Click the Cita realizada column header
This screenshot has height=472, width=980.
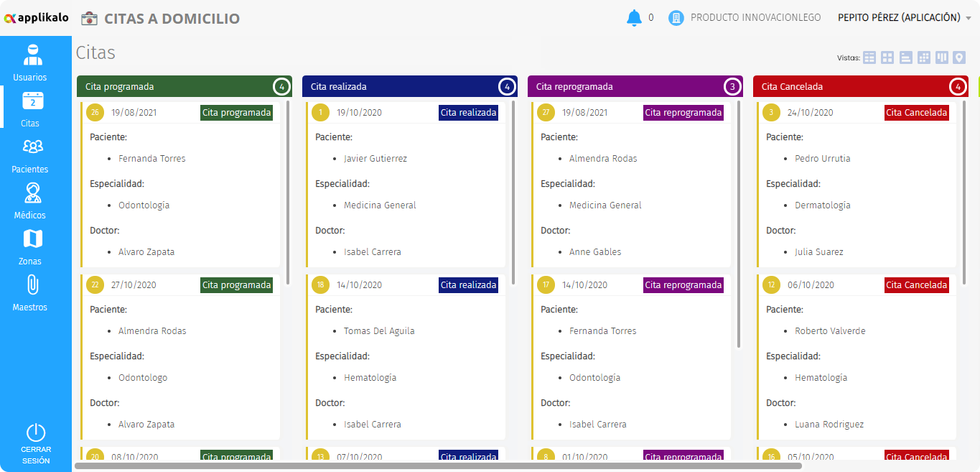(409, 86)
